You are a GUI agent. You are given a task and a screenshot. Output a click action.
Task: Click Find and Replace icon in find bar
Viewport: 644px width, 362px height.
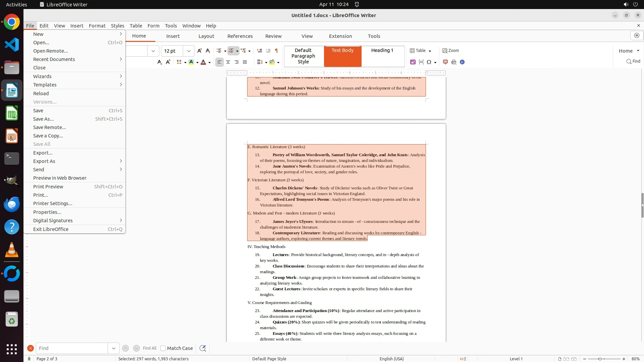point(203,348)
